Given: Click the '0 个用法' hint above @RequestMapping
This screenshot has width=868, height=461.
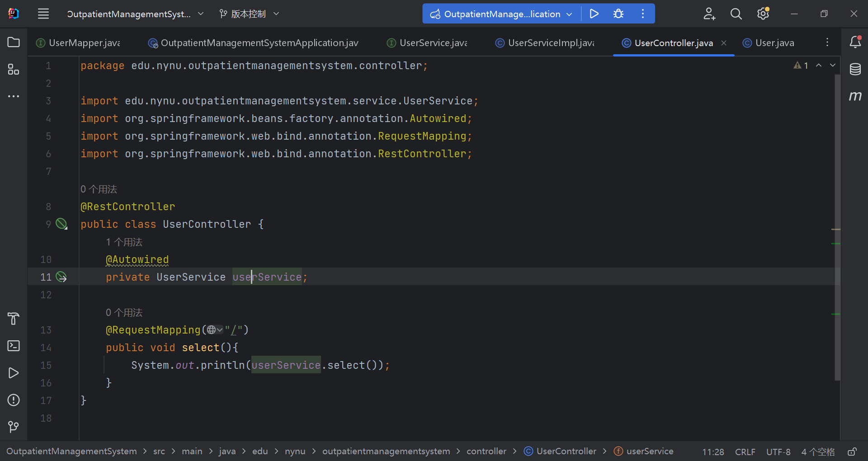Looking at the screenshot, I should [x=124, y=312].
